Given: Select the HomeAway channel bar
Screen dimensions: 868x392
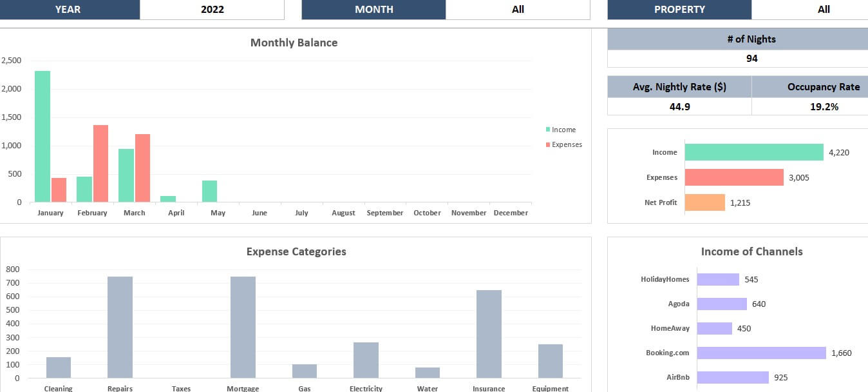Looking at the screenshot, I should click(x=715, y=328).
